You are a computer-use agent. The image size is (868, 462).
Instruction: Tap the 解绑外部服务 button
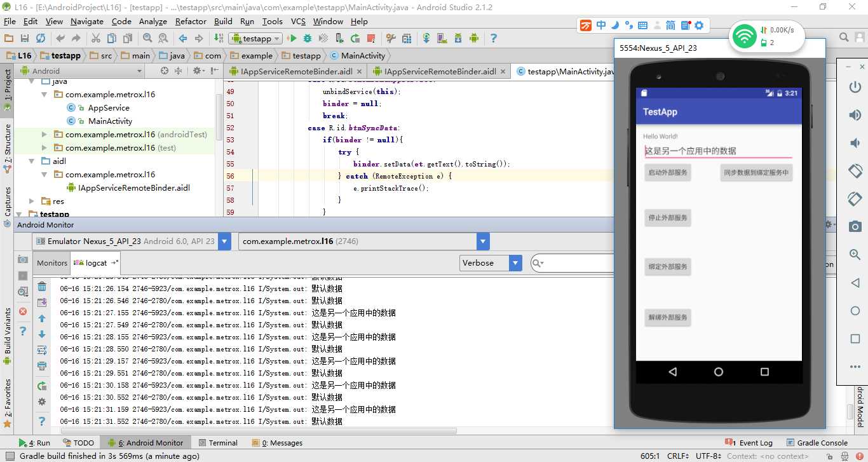click(x=668, y=317)
